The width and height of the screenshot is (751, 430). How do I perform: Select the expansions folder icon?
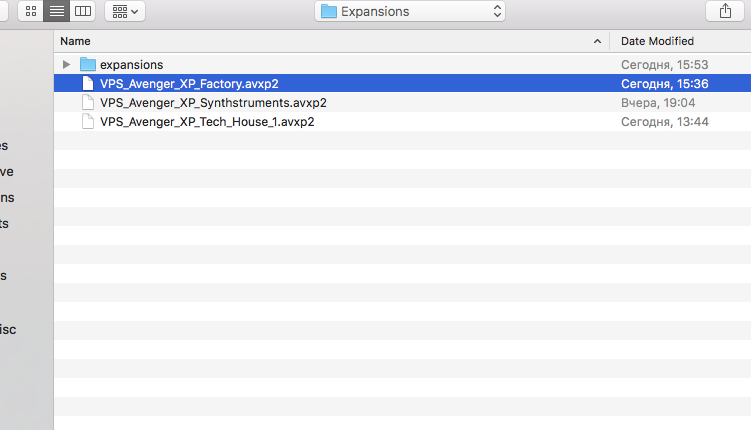[88, 64]
